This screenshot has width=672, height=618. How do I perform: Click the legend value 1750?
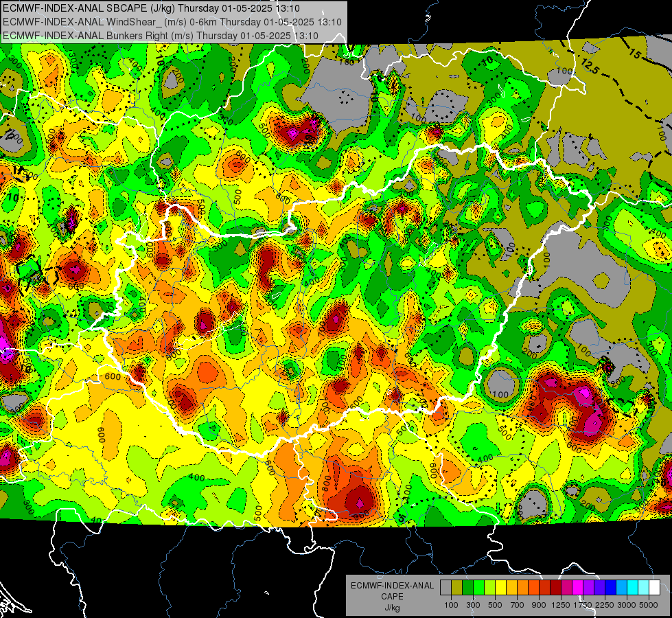pos(583,605)
